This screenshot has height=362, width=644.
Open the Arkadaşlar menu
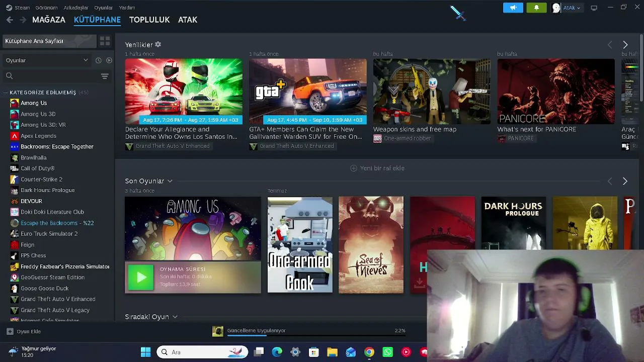pos(76,8)
